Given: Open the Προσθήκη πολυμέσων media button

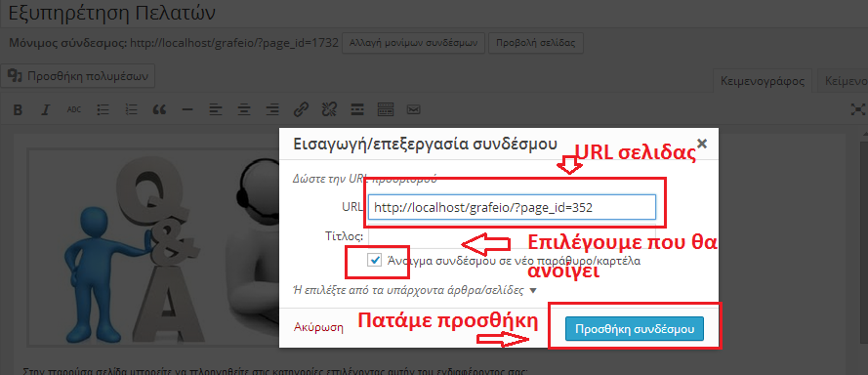Looking at the screenshot, I should pos(78,76).
